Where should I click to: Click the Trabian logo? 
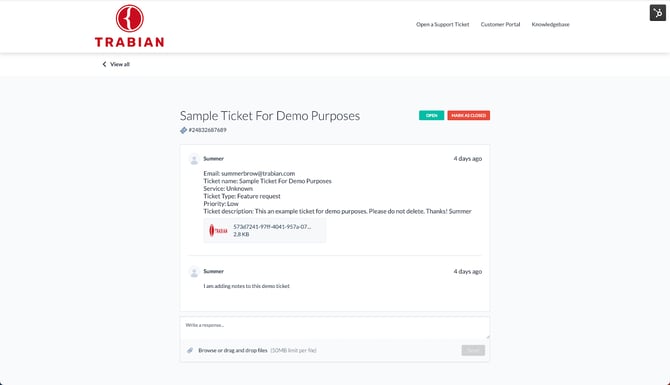(x=129, y=26)
